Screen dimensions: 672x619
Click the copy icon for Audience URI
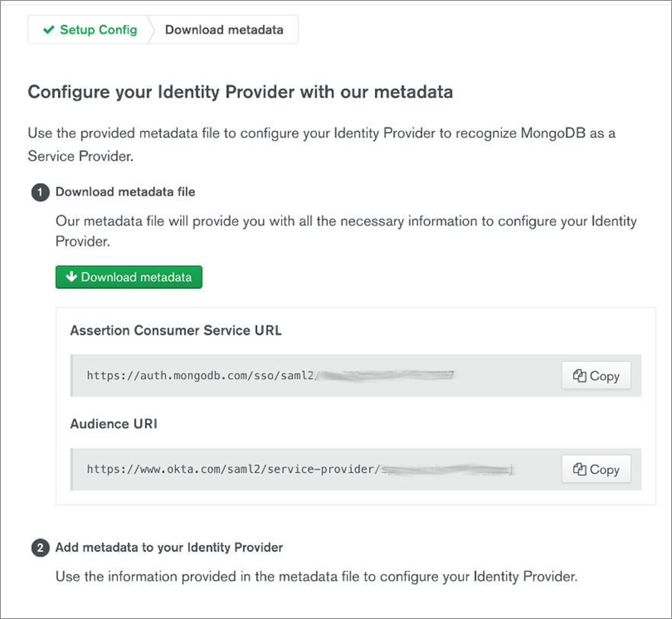click(x=580, y=470)
